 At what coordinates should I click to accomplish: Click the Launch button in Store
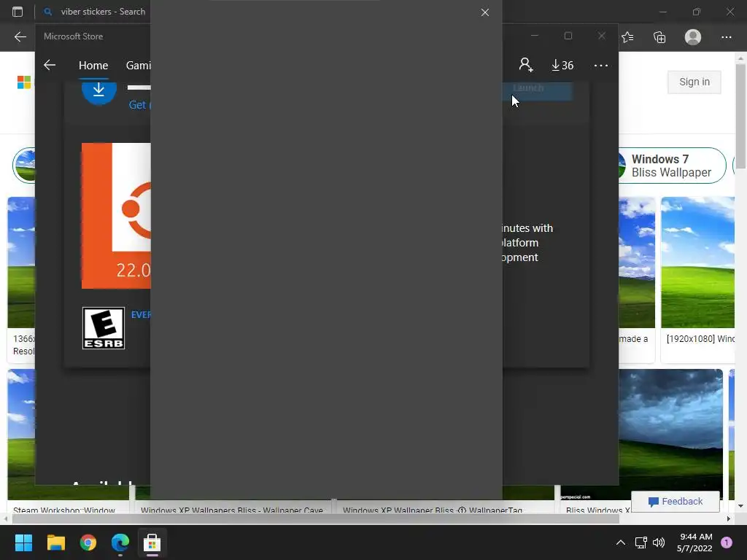coord(538,90)
